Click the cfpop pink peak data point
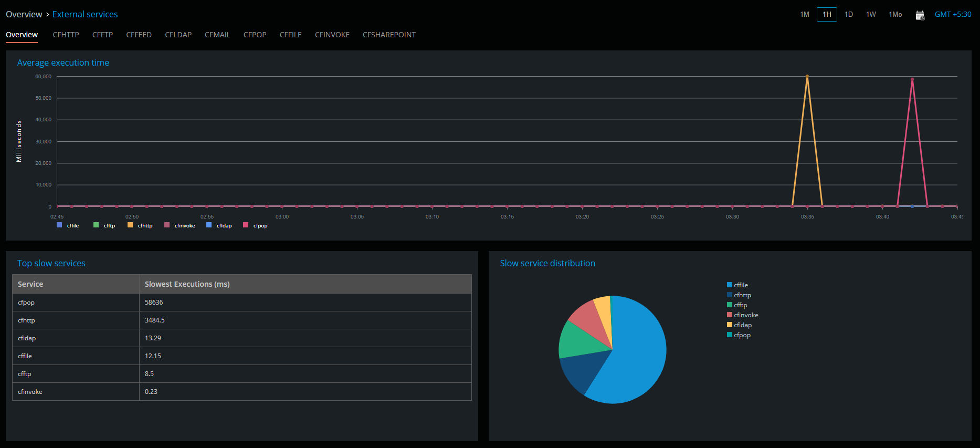980x448 pixels. click(912, 79)
